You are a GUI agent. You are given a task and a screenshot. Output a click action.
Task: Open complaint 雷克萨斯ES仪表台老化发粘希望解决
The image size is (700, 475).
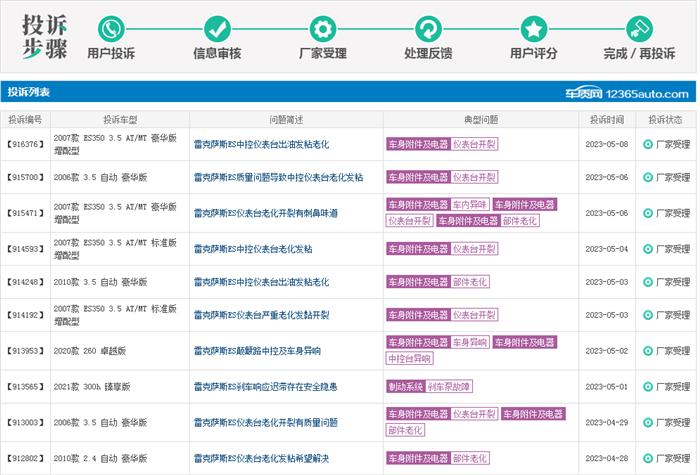click(261, 458)
